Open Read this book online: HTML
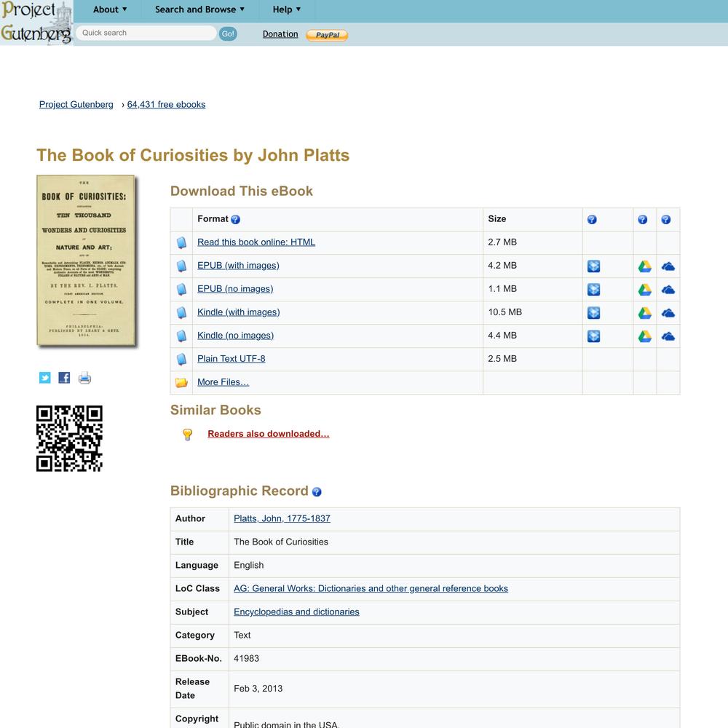 click(256, 242)
